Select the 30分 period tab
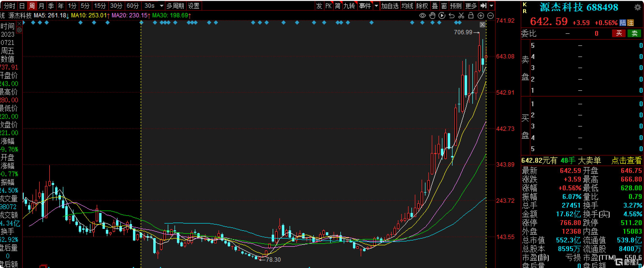This screenshot has width=644, height=268. [116, 6]
